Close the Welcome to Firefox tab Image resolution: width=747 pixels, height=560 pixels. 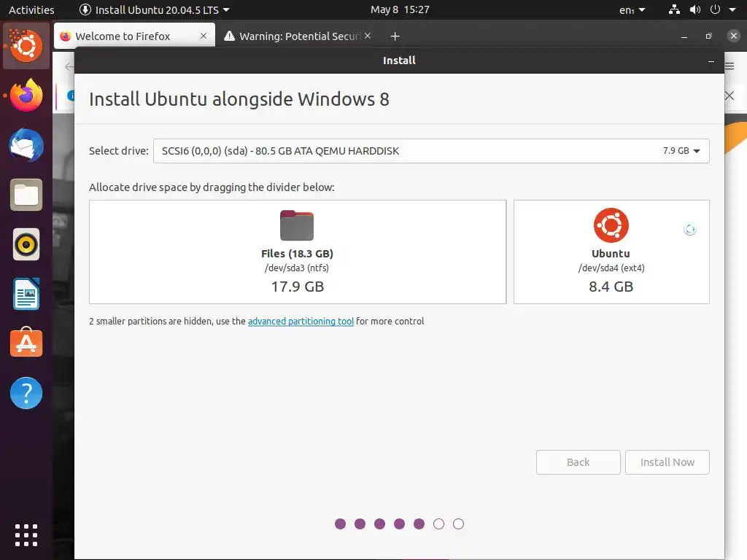[204, 36]
